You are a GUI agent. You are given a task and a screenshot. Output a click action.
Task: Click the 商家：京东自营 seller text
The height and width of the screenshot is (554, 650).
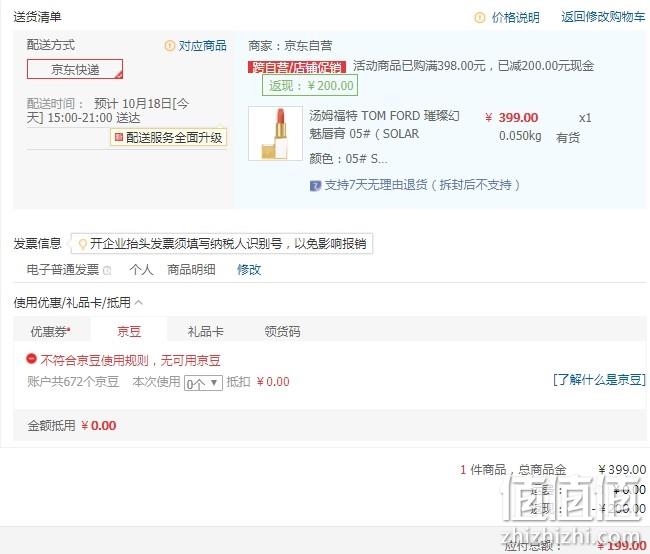point(290,46)
